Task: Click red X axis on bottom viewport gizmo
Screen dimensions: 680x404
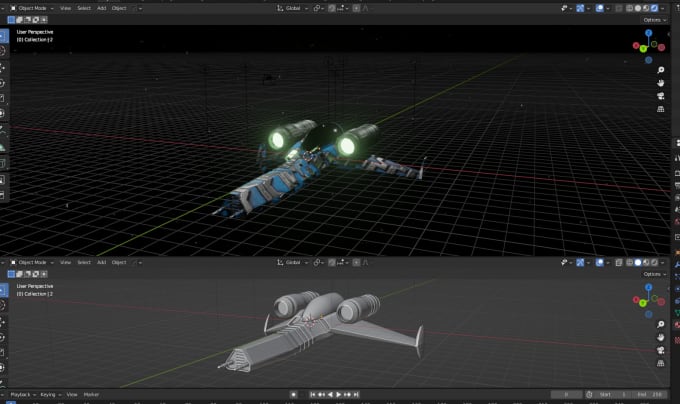Action: (x=636, y=300)
